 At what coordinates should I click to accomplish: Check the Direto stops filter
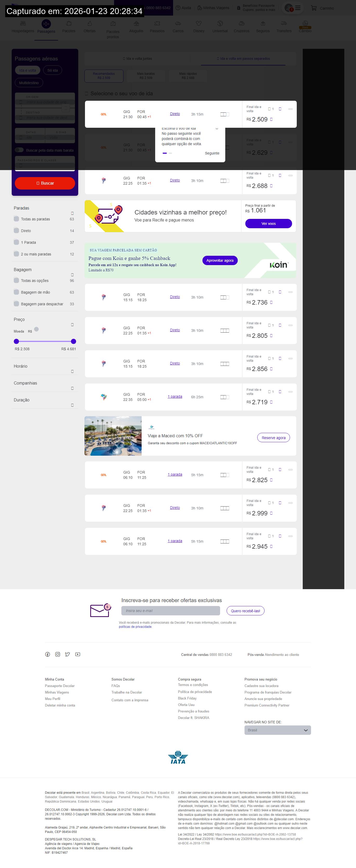click(x=16, y=231)
